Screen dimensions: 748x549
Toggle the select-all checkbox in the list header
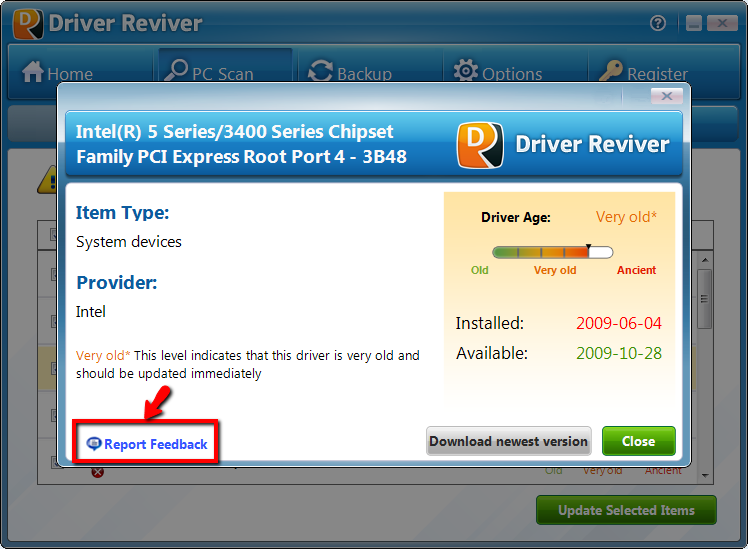point(54,234)
